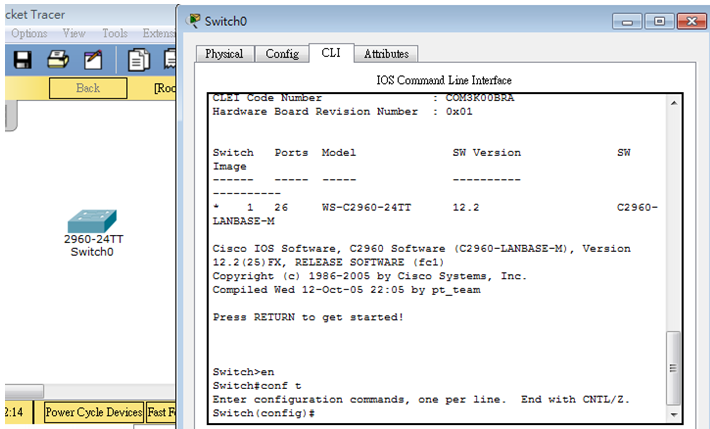This screenshot has width=710, height=429.
Task: Click the 'Copyright (c) 1986-2005' line
Action: click(369, 276)
